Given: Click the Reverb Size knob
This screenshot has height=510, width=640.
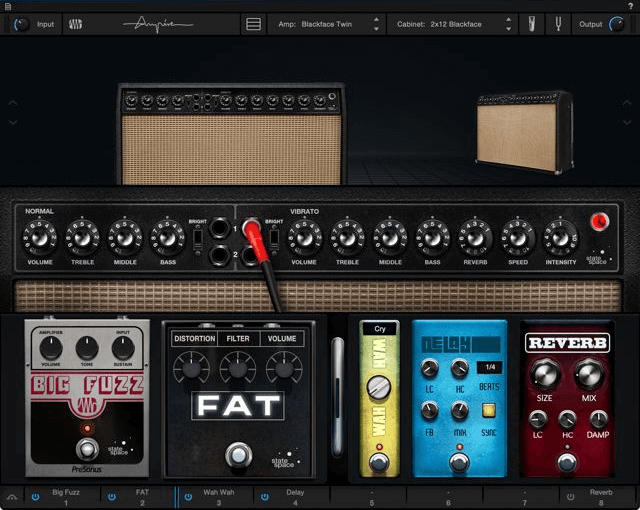Looking at the screenshot, I should (545, 375).
